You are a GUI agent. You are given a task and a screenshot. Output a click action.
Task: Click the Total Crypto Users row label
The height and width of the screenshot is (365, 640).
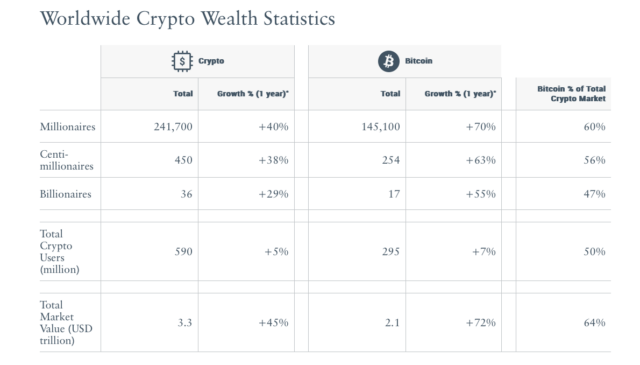(x=60, y=251)
